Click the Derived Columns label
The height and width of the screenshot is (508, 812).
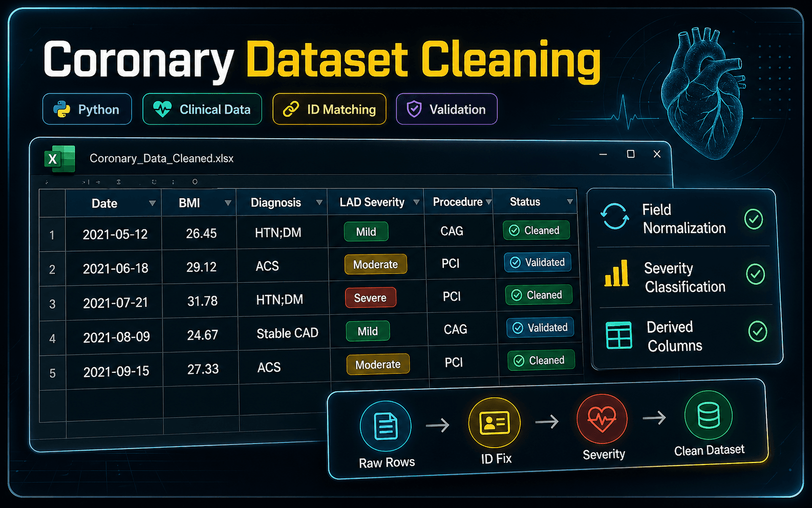coord(674,336)
